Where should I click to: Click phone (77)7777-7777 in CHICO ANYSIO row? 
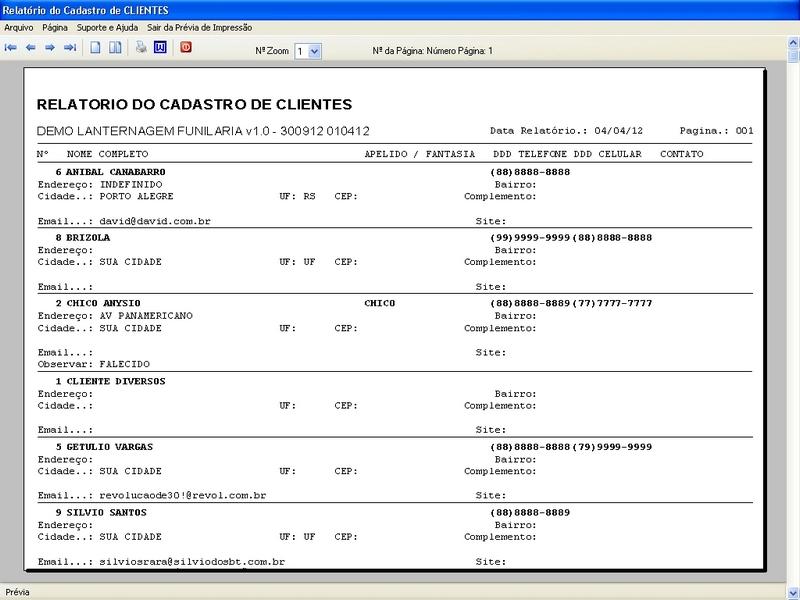(x=612, y=303)
